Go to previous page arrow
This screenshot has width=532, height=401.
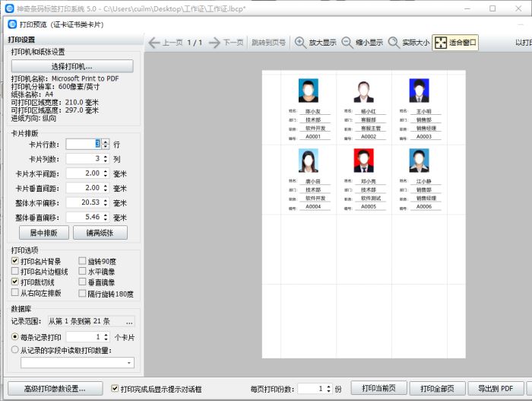[154, 43]
